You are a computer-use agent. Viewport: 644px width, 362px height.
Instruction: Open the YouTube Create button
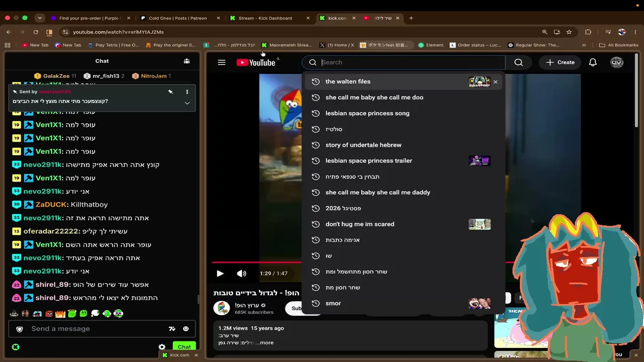click(560, 62)
